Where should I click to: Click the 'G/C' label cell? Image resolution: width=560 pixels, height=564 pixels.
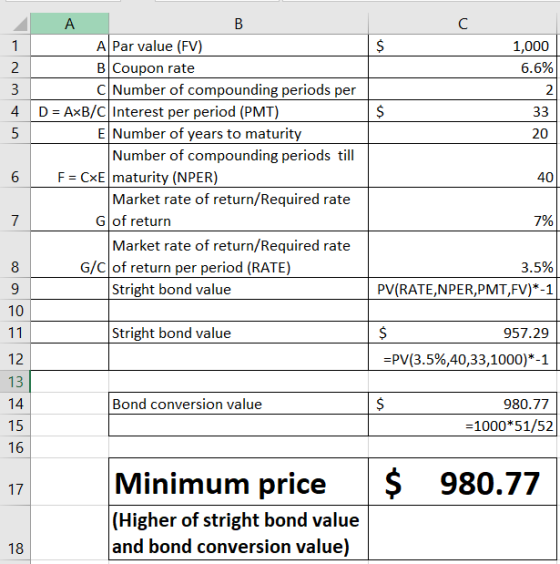(69, 255)
